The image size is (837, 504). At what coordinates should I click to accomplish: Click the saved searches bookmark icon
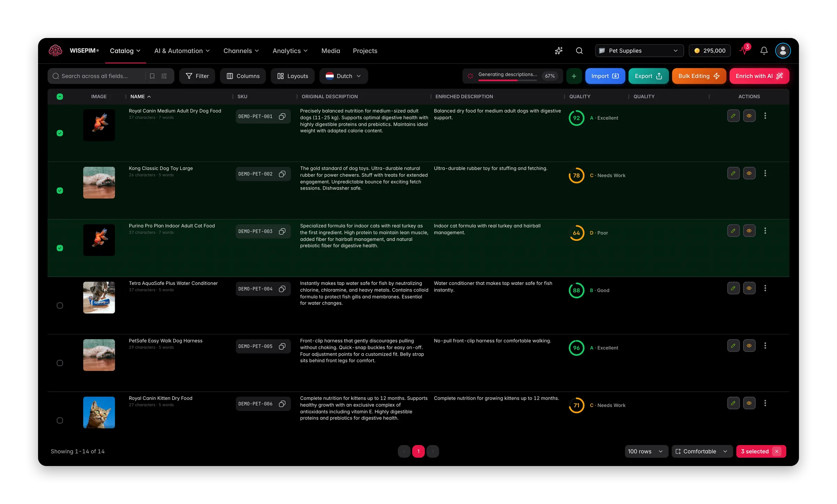pos(152,76)
